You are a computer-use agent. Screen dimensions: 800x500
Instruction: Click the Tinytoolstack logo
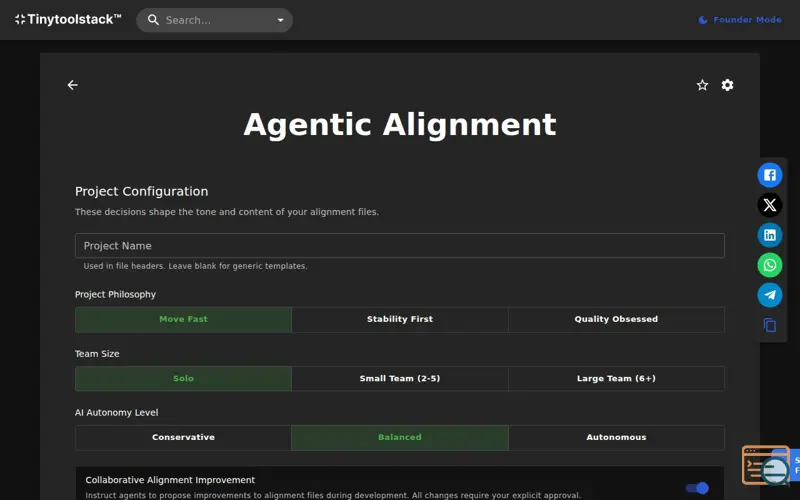tap(68, 19)
